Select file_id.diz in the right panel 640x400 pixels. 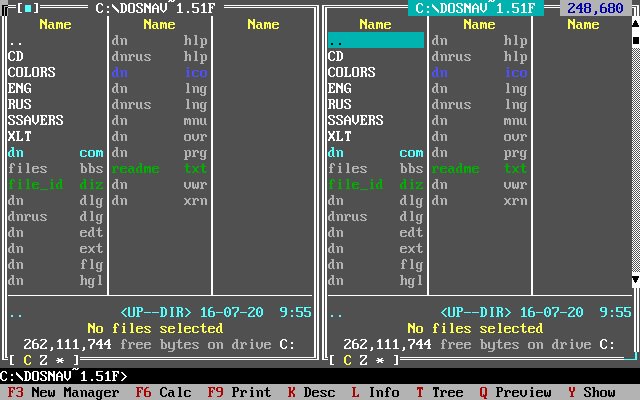tap(376, 184)
